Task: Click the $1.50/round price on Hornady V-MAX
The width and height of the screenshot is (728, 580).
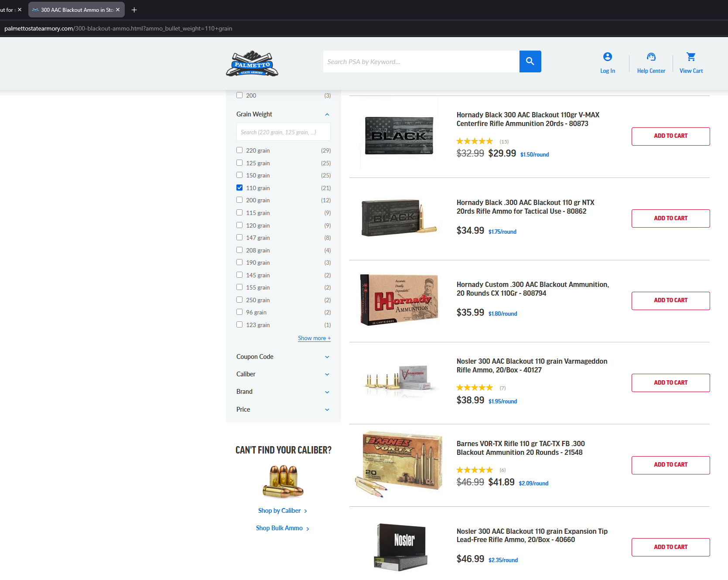Action: pos(534,154)
